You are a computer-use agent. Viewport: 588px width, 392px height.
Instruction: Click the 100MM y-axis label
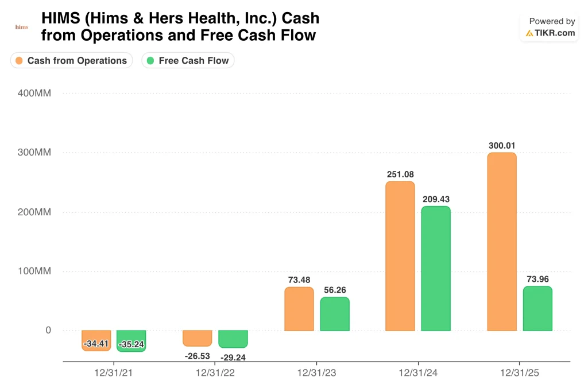pos(34,271)
